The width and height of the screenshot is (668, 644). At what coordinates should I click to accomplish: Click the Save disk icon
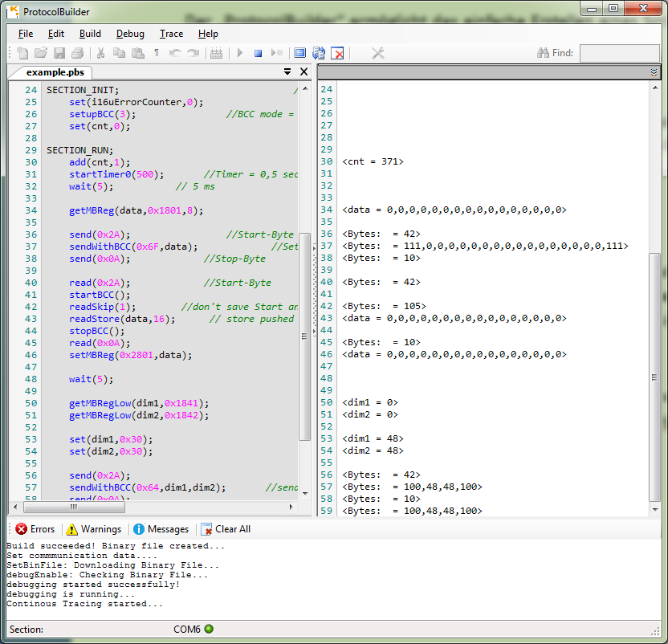coord(59,53)
